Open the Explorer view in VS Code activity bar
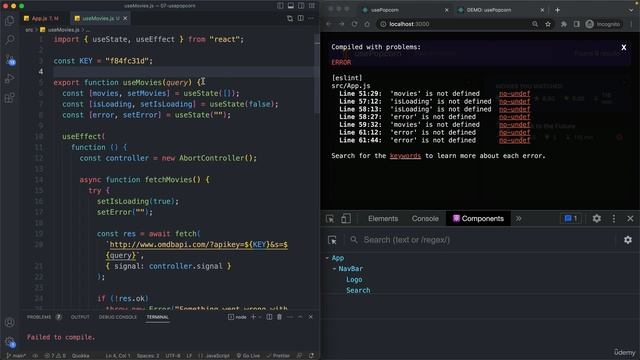 9,20
